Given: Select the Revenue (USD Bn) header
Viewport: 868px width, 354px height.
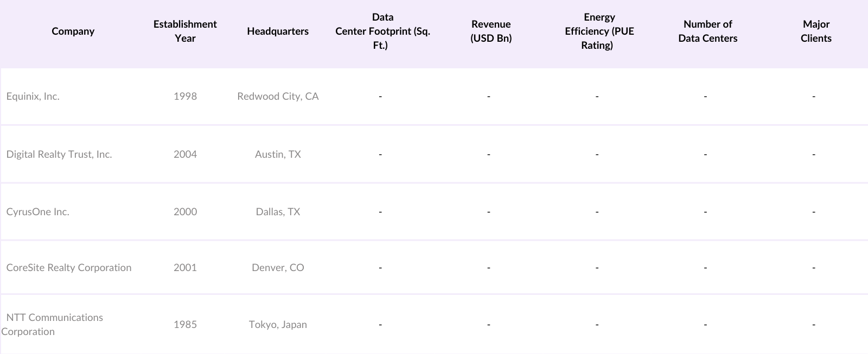Looking at the screenshot, I should [491, 31].
